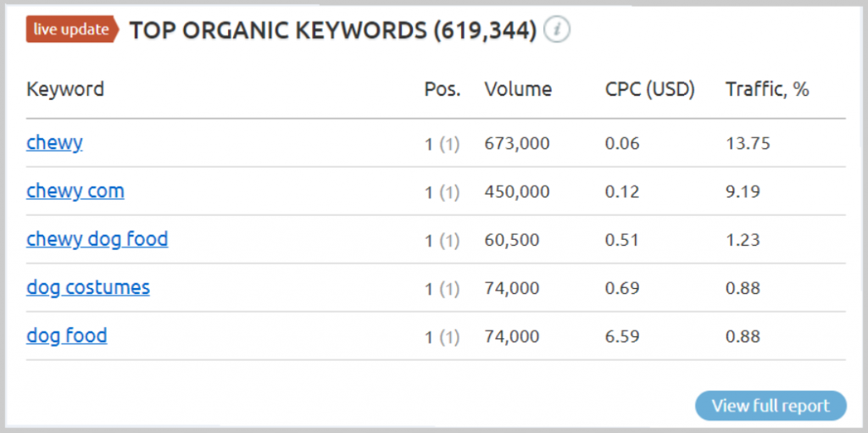Open the dog food keyword link
The height and width of the screenshot is (433, 868).
[66, 336]
